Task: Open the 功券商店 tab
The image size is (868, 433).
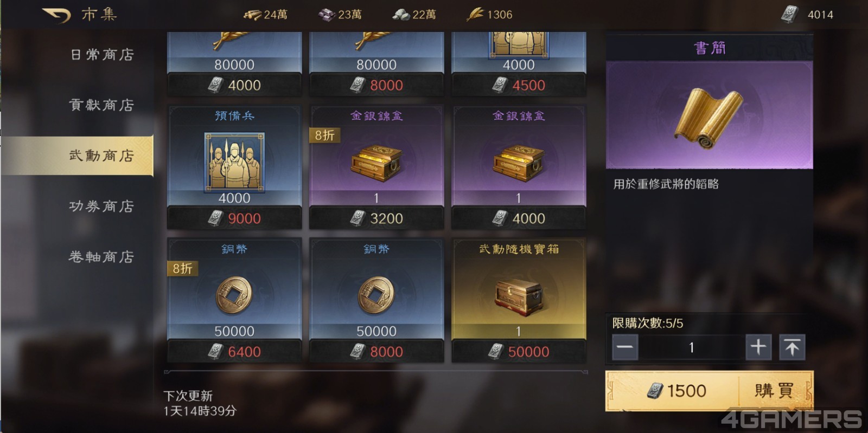Action: (102, 206)
